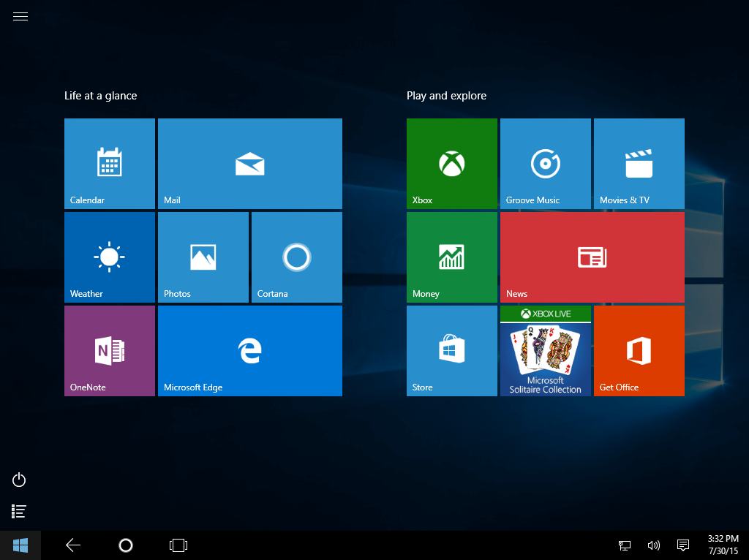Image resolution: width=749 pixels, height=560 pixels.
Task: Show the All apps list
Action: (18, 511)
